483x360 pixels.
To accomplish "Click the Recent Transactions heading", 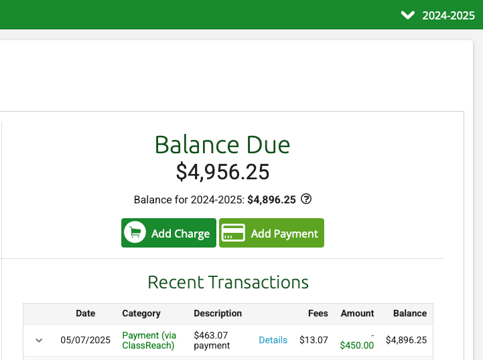I will [228, 282].
